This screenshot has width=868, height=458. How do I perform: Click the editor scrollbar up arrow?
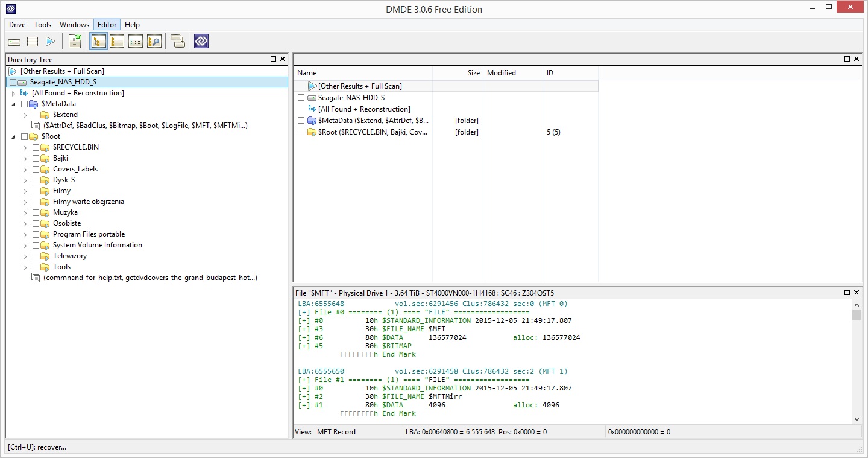(857, 304)
